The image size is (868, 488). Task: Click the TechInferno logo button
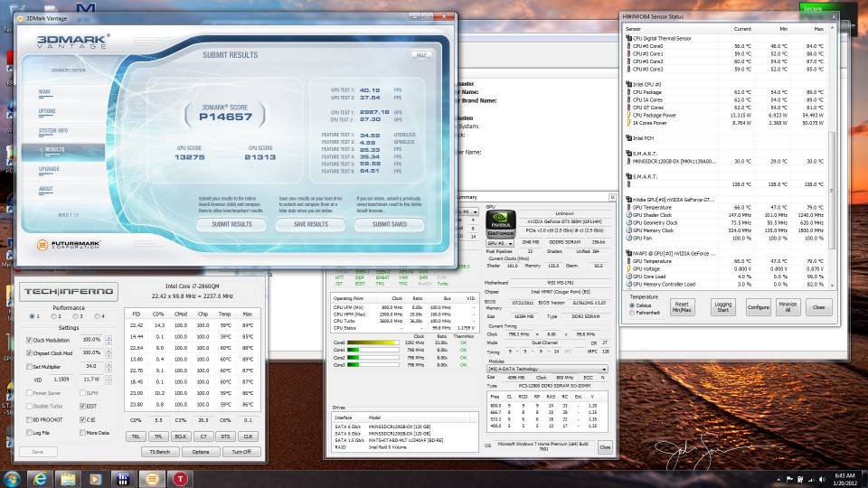point(69,292)
